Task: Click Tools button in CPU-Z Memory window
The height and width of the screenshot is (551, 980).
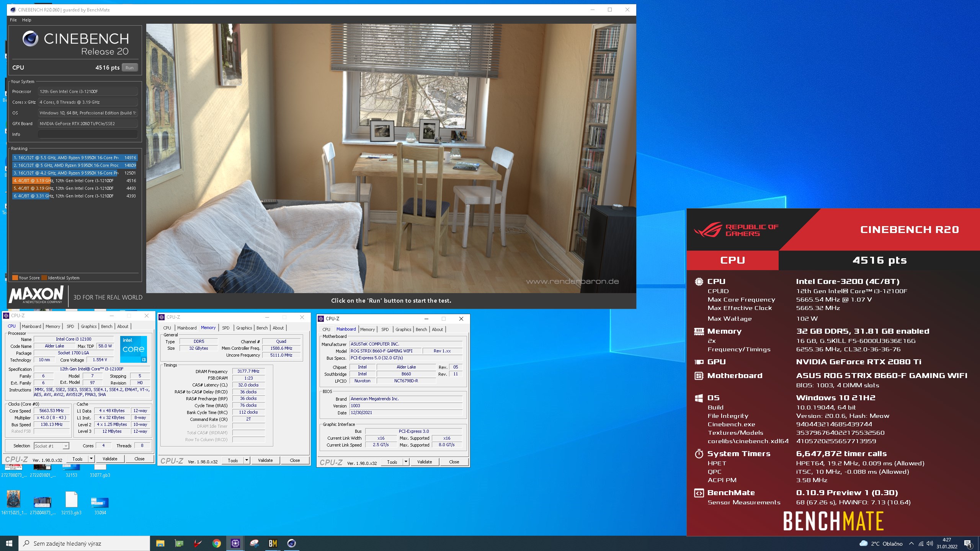Action: click(x=233, y=460)
